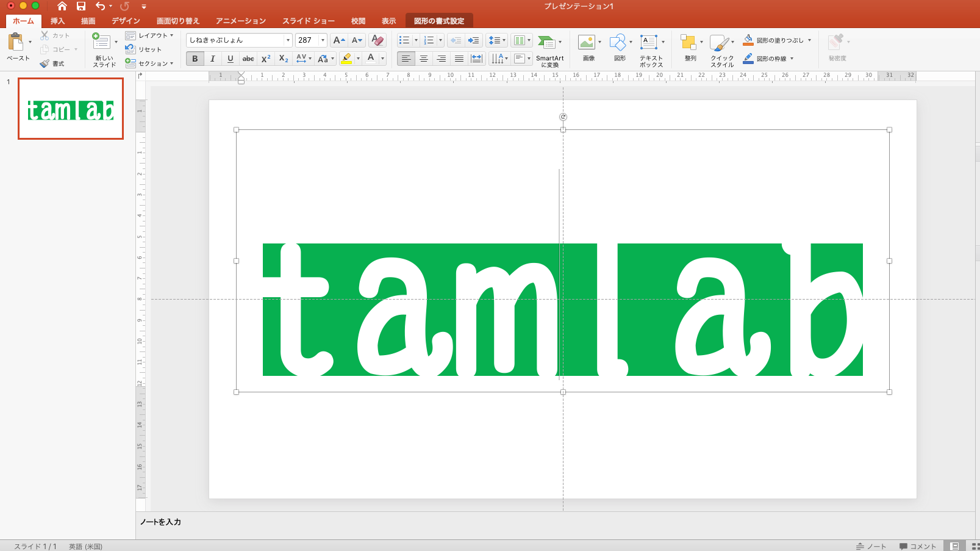Click the Shape Fill (図形の塗りつぶし) bucket icon
Viewport: 980px width, 551px height.
tap(748, 40)
